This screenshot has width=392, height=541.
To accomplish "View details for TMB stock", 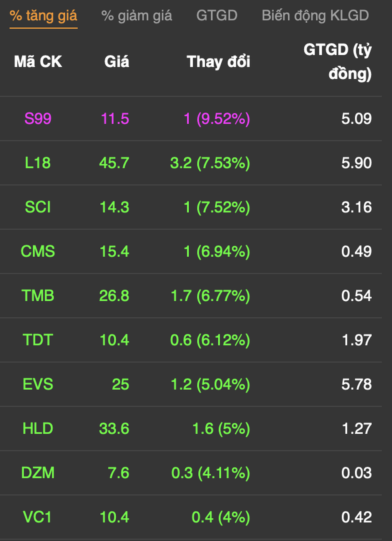I will tap(38, 296).
